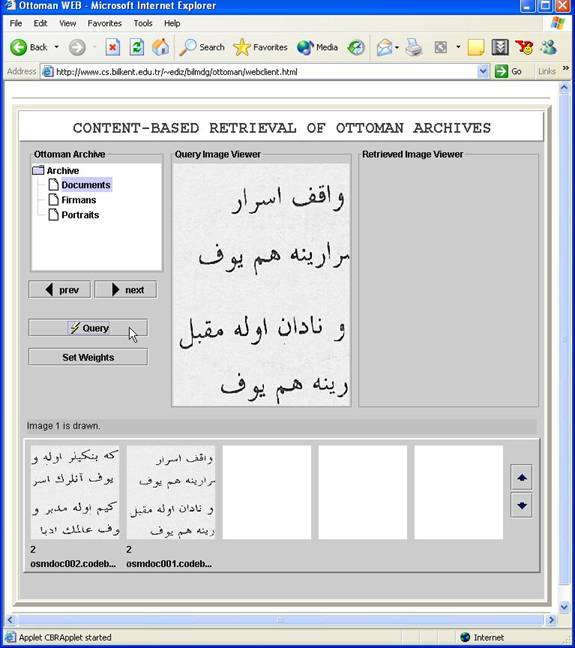Click the Yahoo smiley toolbar icon
The width and height of the screenshot is (575, 648).
click(x=524, y=47)
